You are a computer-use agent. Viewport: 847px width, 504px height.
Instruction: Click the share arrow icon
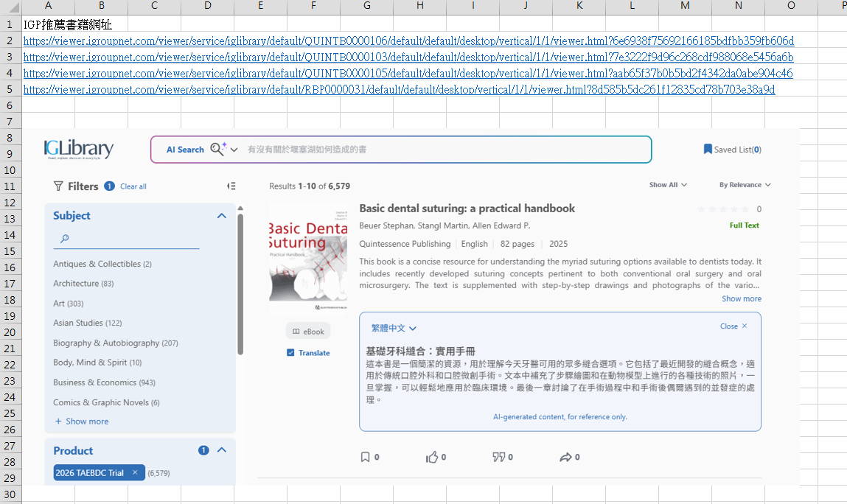coord(565,457)
